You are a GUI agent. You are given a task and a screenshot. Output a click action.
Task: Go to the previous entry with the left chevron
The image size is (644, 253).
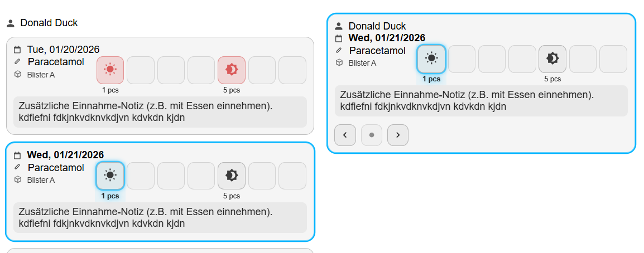click(345, 135)
